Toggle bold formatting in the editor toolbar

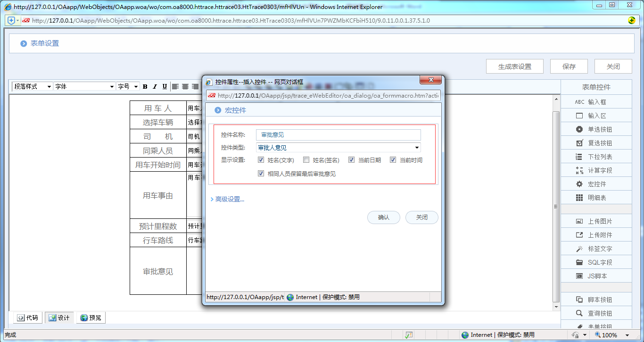click(145, 86)
